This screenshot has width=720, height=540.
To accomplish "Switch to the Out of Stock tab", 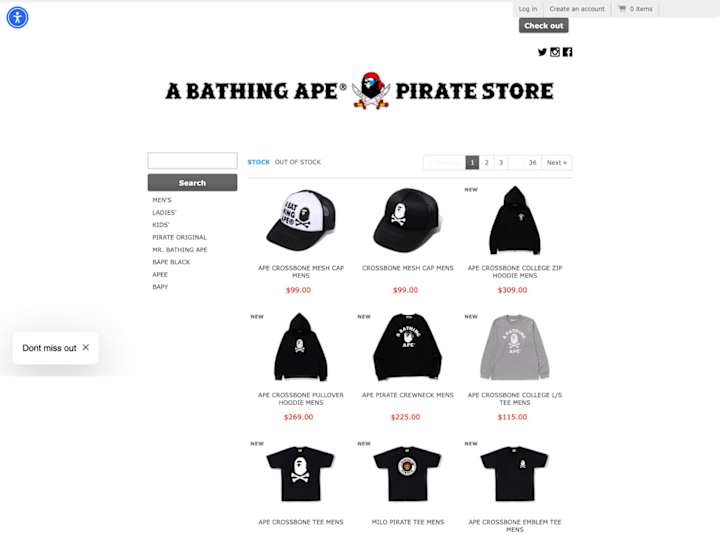I will click(x=298, y=162).
